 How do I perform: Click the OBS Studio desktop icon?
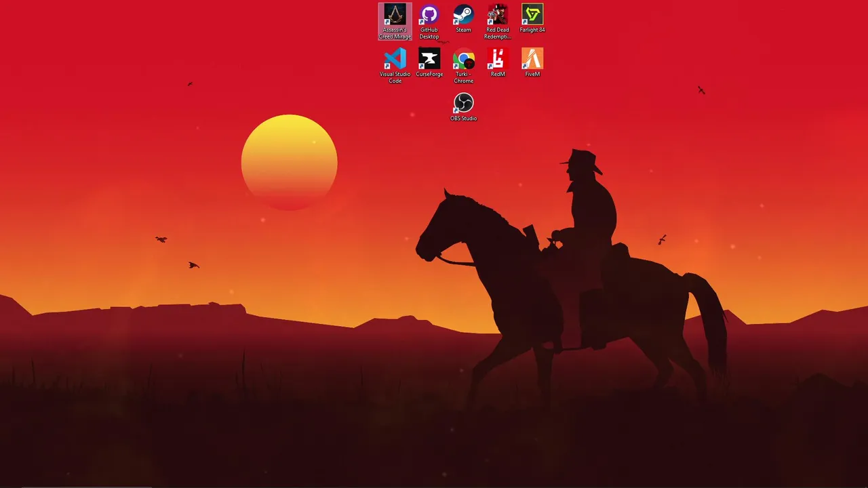pos(464,106)
